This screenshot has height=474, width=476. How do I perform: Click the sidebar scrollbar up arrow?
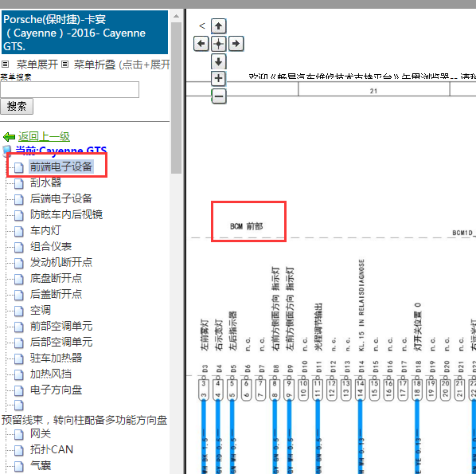[176, 16]
